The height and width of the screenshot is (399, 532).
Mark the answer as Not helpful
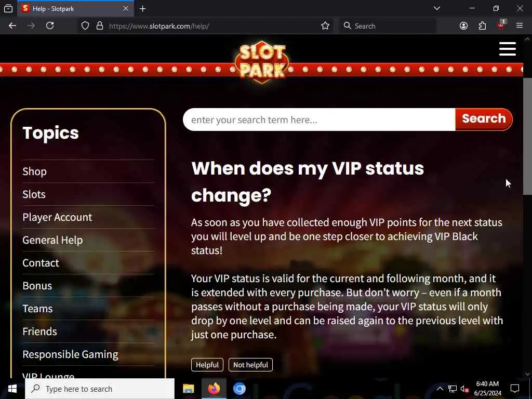250,365
